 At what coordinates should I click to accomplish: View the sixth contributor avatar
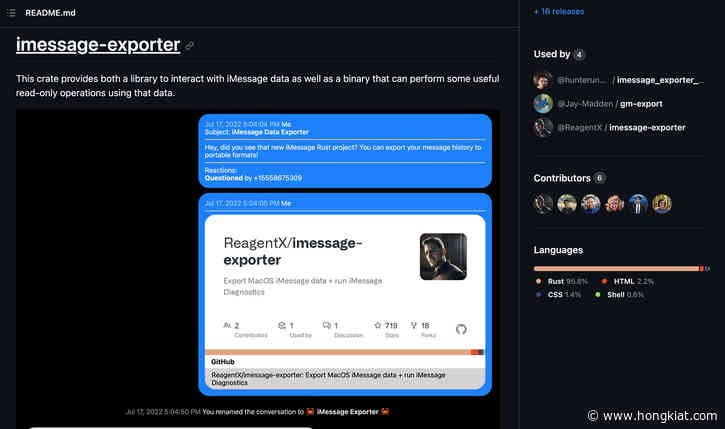click(662, 204)
